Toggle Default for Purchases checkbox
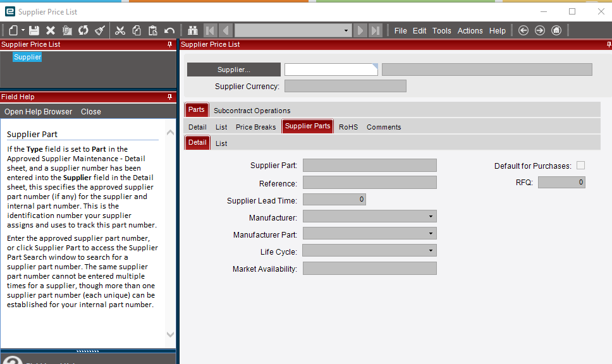Image resolution: width=612 pixels, height=364 pixels. point(581,166)
